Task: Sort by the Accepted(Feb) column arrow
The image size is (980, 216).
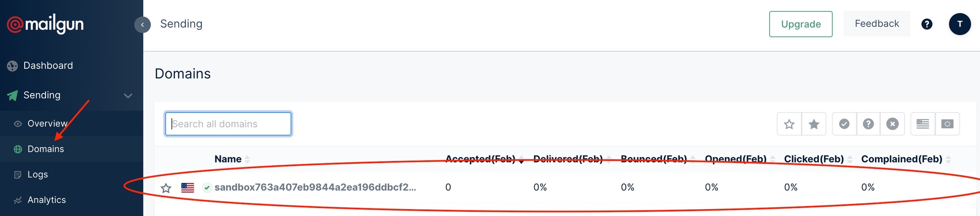Action: (521, 160)
